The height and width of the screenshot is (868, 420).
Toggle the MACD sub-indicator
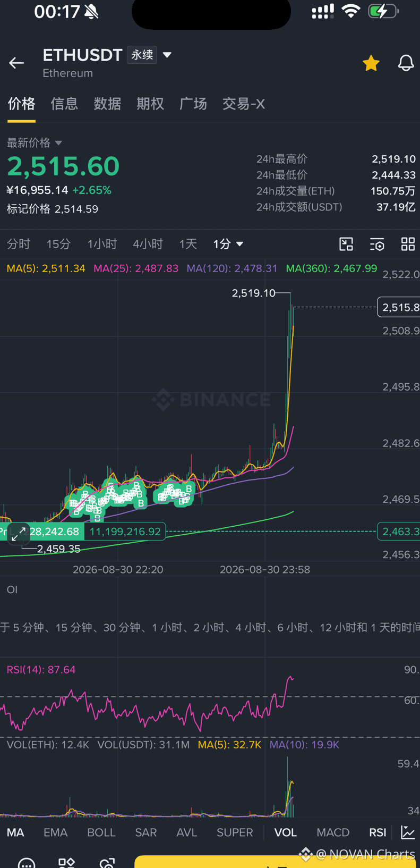[333, 832]
